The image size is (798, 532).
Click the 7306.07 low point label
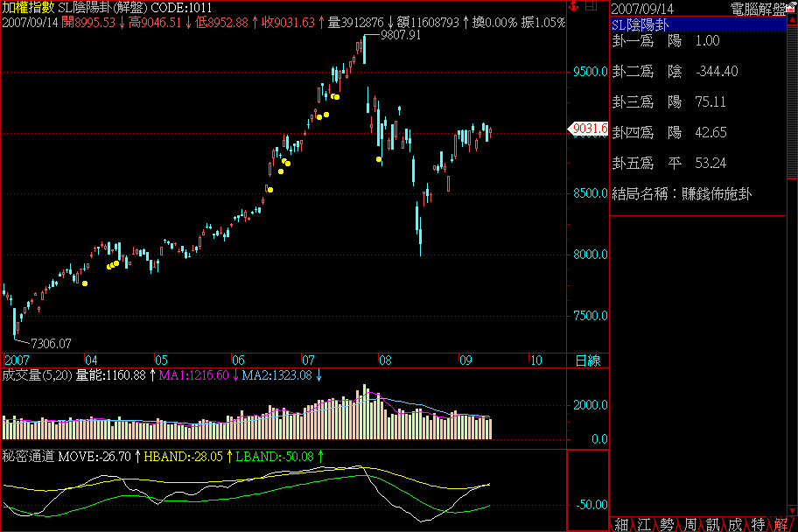pos(50,343)
